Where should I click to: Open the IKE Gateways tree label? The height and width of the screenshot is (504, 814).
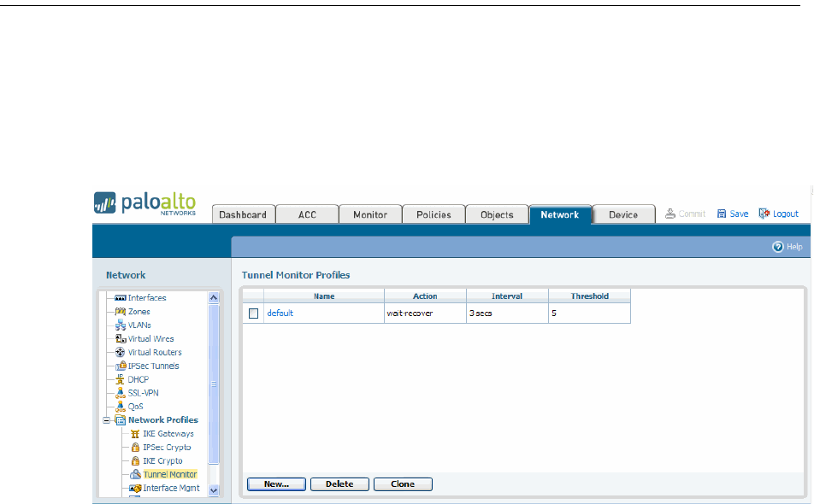coord(168,433)
